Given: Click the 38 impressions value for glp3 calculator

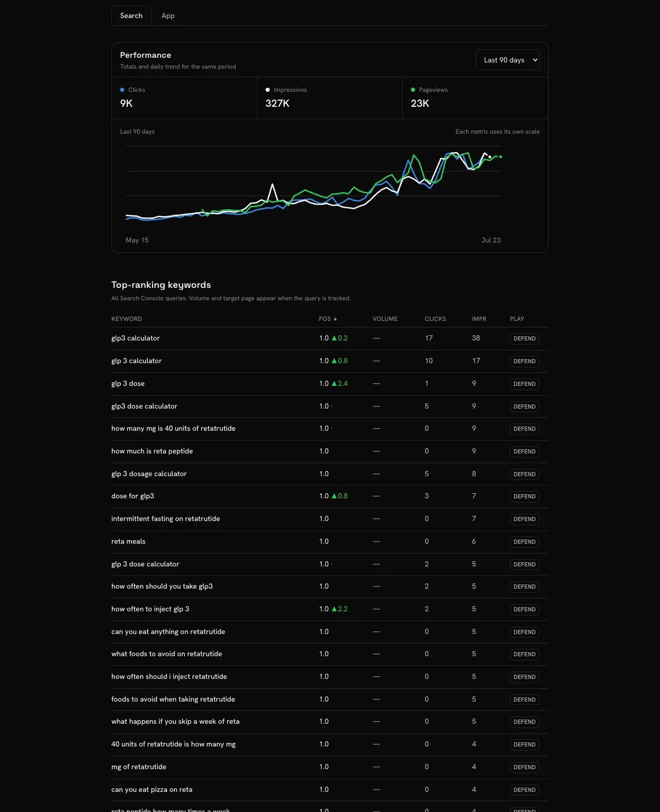Looking at the screenshot, I should click(x=476, y=338).
